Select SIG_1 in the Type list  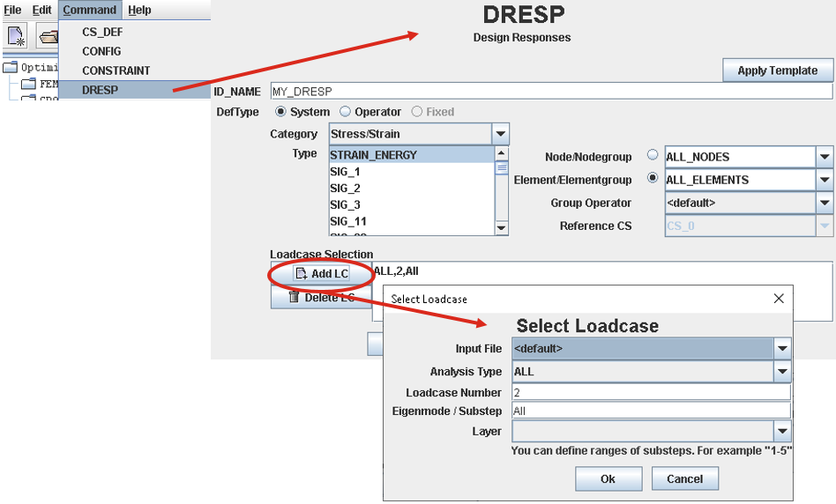pos(412,172)
